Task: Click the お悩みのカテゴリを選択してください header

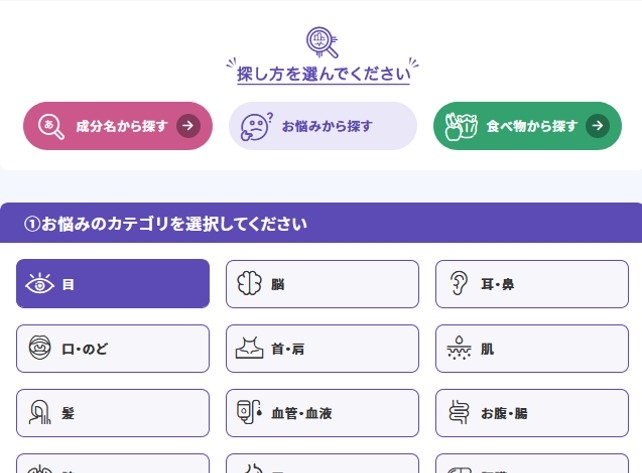Action: pyautogui.click(x=321, y=223)
